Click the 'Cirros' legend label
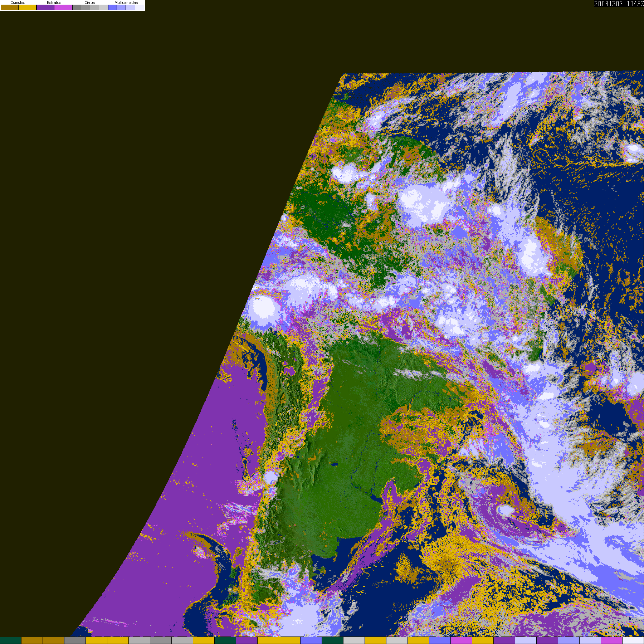The width and height of the screenshot is (644, 644). tap(90, 3)
